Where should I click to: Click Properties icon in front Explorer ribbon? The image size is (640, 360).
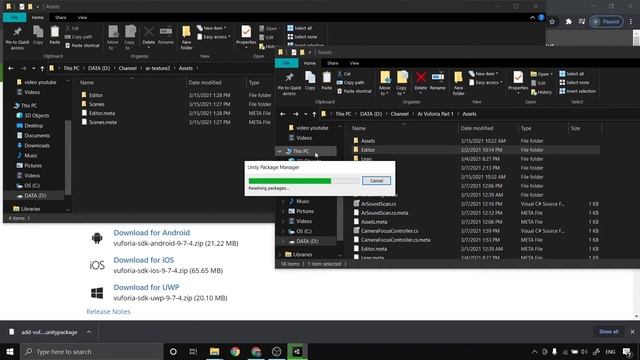coord(518,81)
